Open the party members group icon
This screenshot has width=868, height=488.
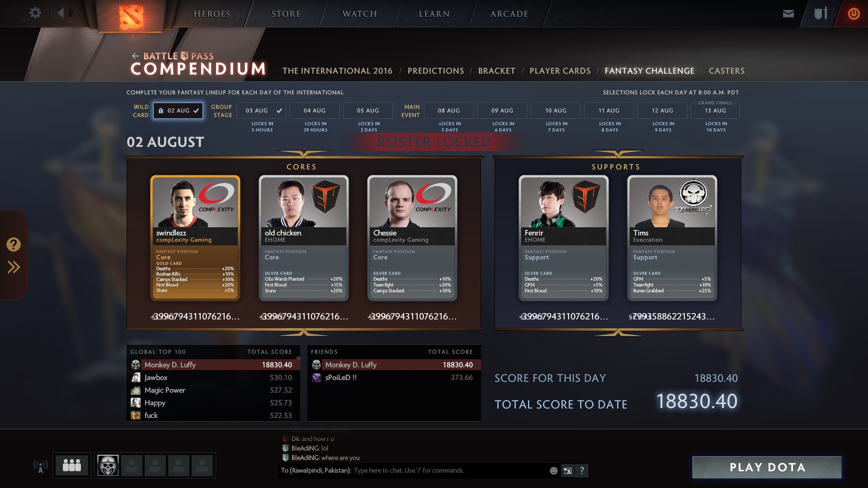(x=72, y=465)
